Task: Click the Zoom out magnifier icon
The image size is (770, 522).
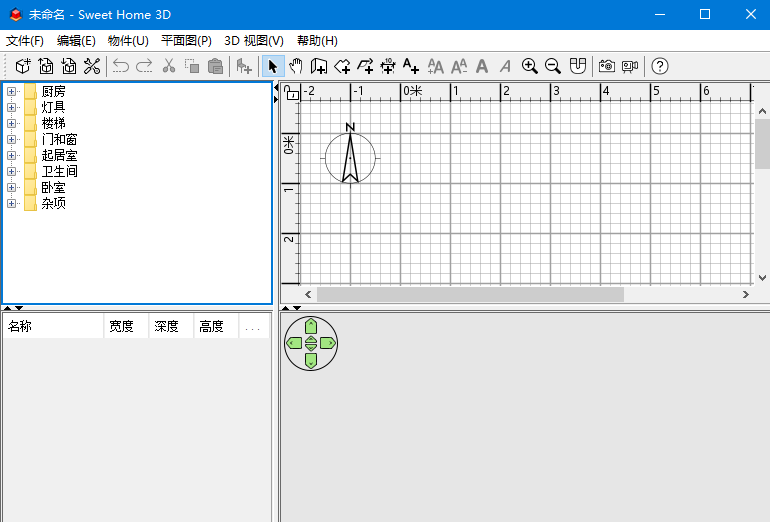Action: [x=553, y=66]
